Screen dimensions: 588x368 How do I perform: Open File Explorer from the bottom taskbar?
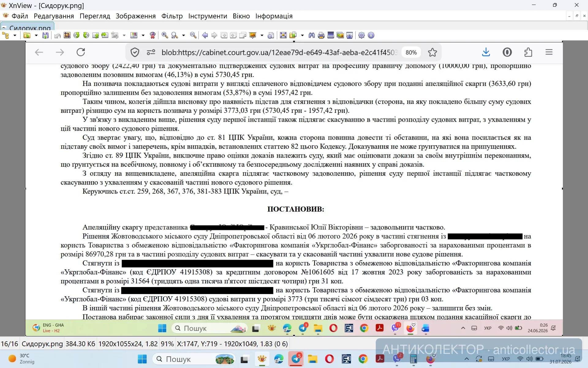(313, 359)
